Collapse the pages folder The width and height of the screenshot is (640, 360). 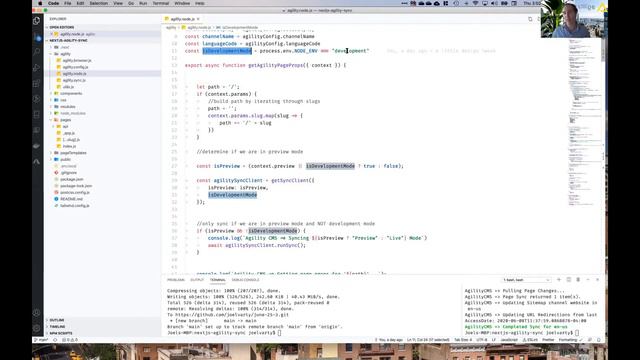(65, 120)
